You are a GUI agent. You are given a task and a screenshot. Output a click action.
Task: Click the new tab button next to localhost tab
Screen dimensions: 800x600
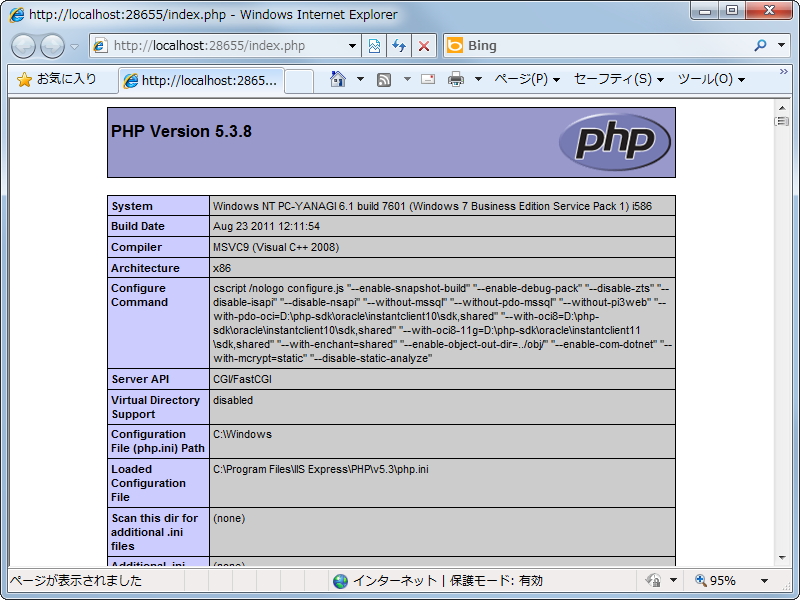[x=299, y=80]
